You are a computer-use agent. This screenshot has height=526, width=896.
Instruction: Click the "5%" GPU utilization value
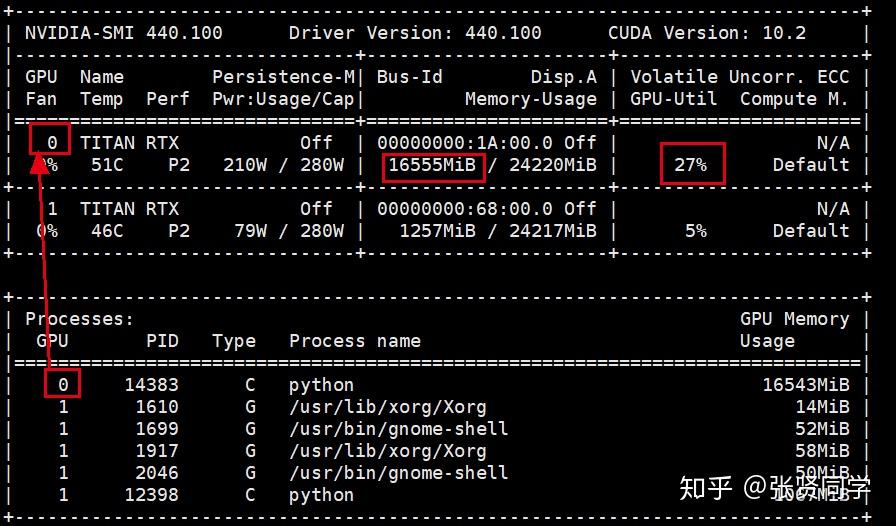[x=695, y=231]
